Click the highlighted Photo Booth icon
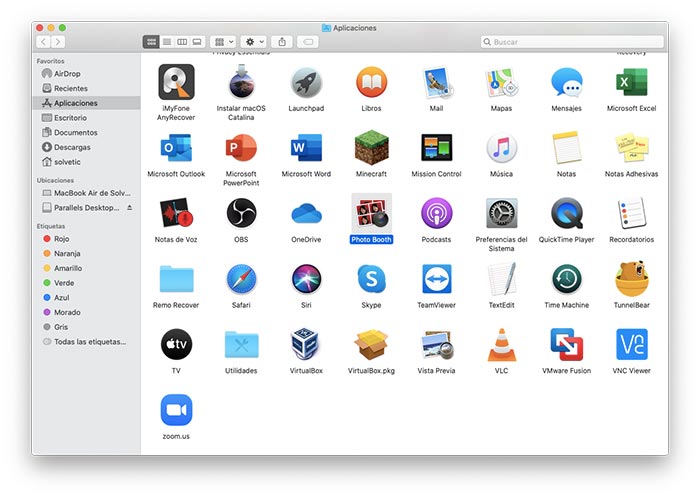 [x=371, y=213]
